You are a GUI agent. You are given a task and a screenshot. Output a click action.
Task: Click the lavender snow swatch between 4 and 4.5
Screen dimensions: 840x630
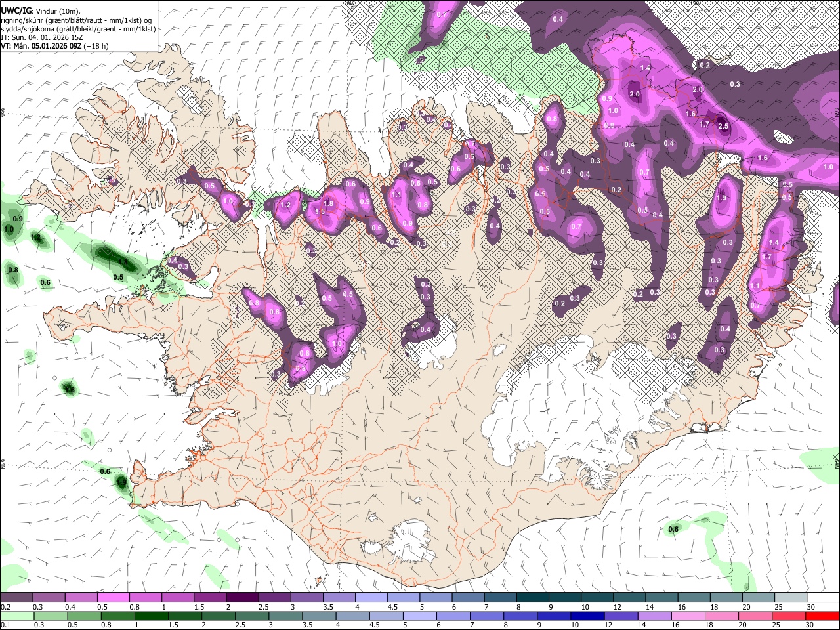371,598
